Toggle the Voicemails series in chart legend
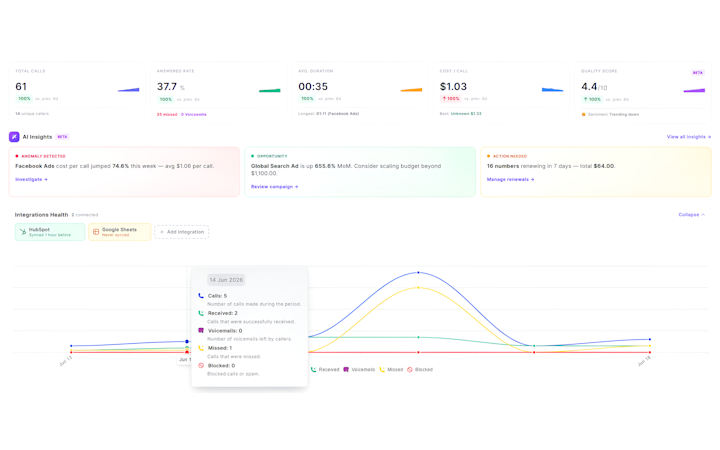Screen dimensions: 720x450 coord(359,370)
